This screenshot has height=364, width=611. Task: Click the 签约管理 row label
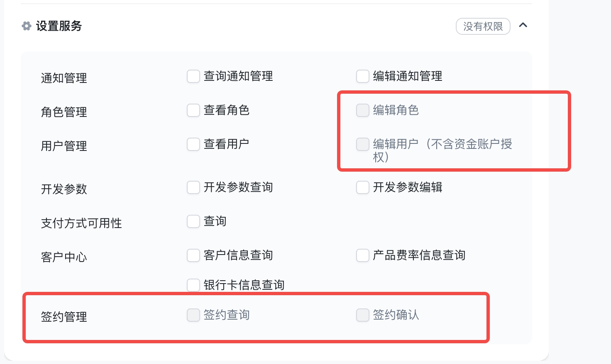(x=64, y=317)
